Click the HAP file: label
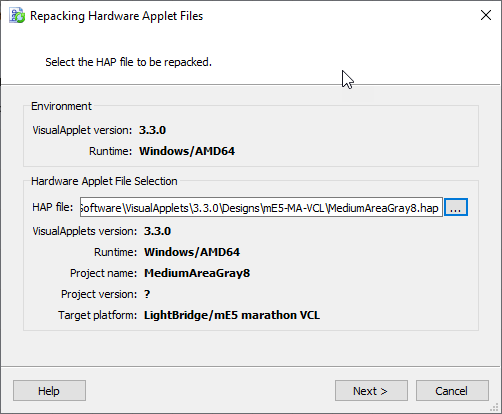Viewport: 502px width, 414px height. pyautogui.click(x=53, y=207)
